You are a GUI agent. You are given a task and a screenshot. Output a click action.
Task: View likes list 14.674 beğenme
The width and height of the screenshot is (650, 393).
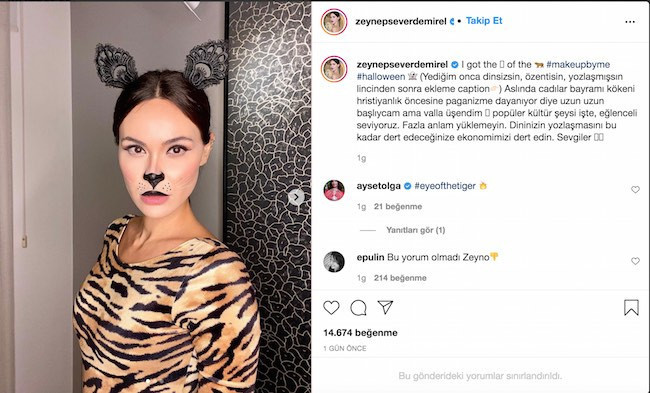click(x=360, y=332)
